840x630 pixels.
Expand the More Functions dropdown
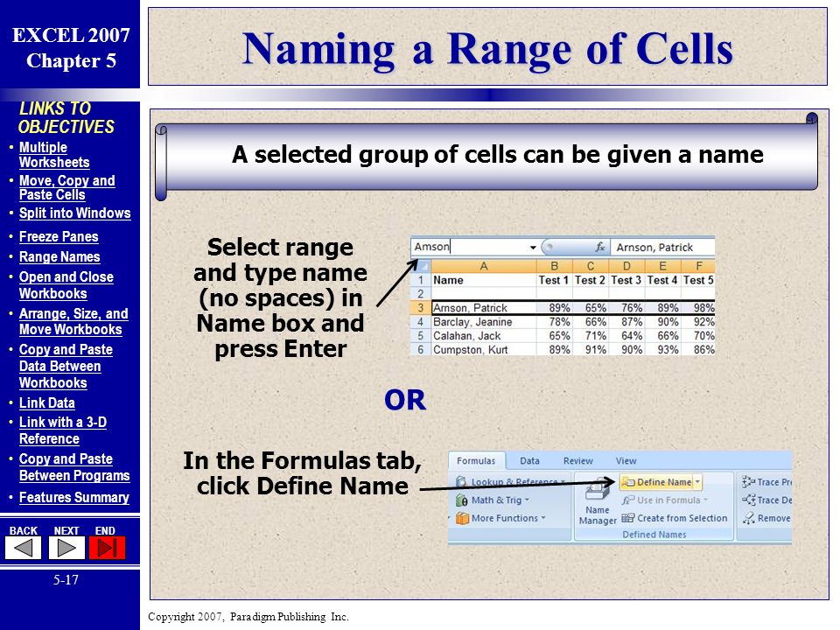click(543, 518)
